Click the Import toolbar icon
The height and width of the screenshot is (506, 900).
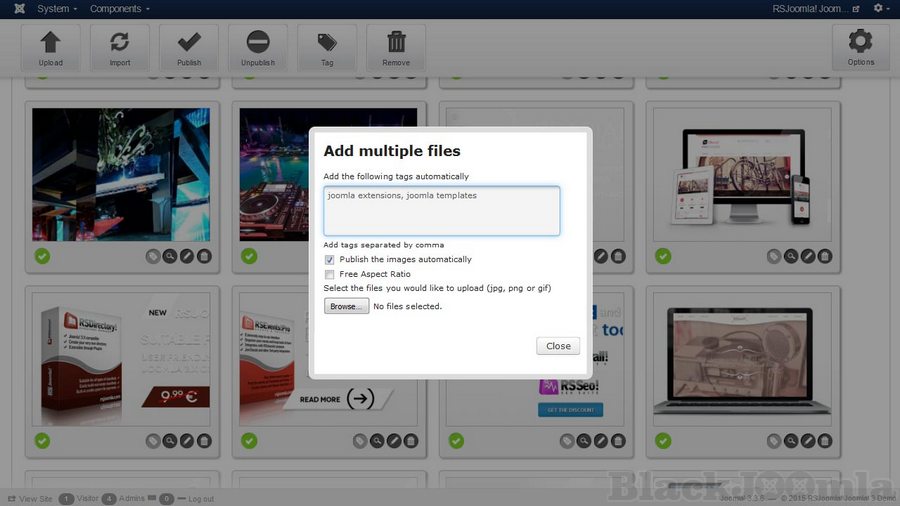tap(120, 47)
